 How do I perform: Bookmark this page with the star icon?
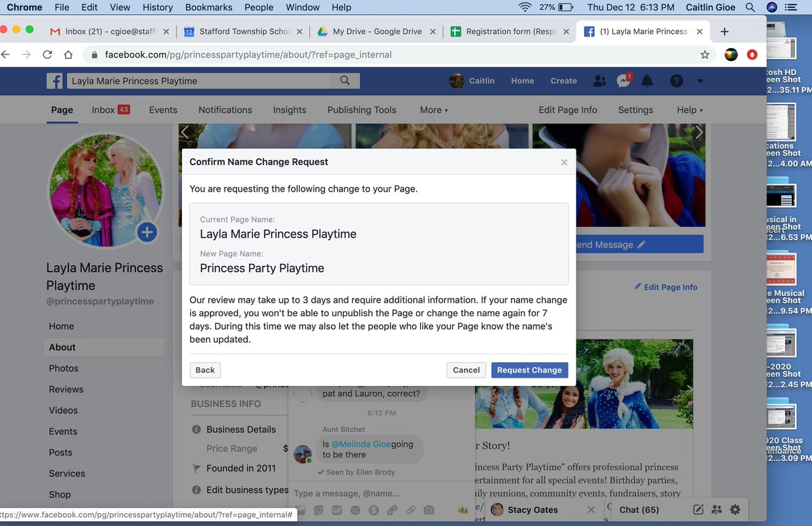[x=704, y=55]
